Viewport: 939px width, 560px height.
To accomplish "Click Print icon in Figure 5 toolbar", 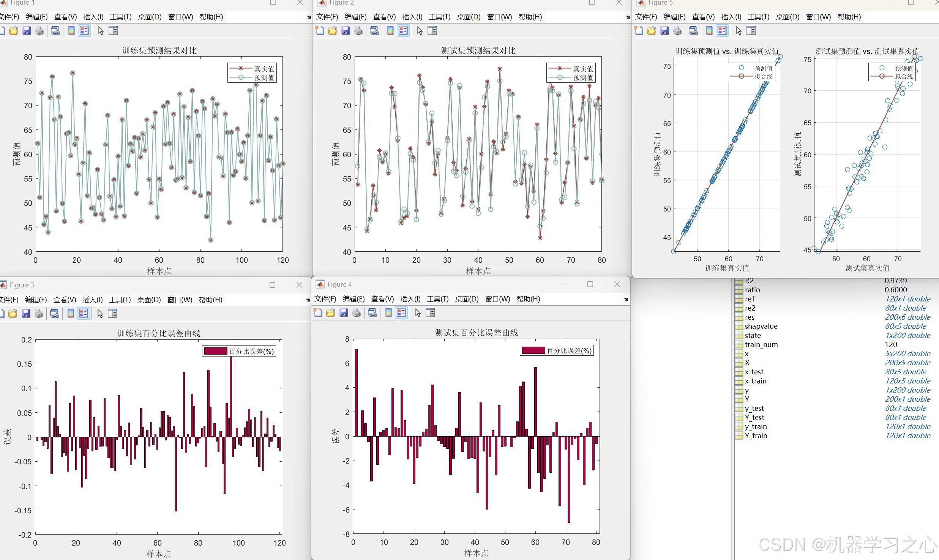I will pos(677,31).
